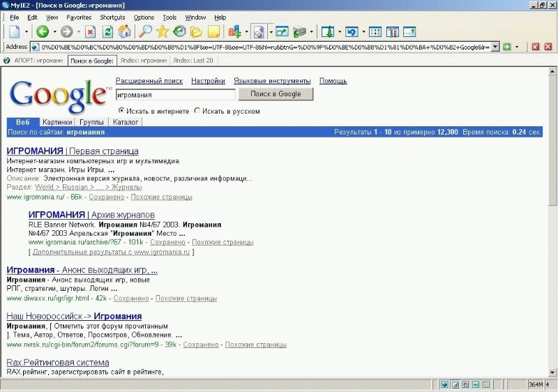
Task: Open the address bar URL dropdown
Action: click(x=495, y=47)
